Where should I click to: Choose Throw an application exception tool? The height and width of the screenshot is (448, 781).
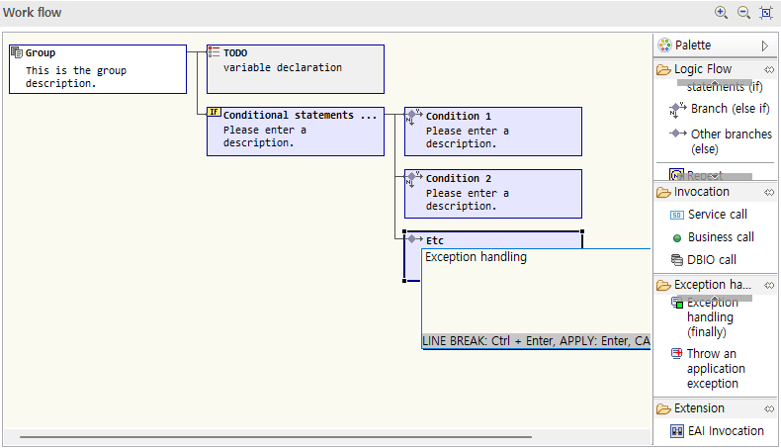(x=714, y=368)
